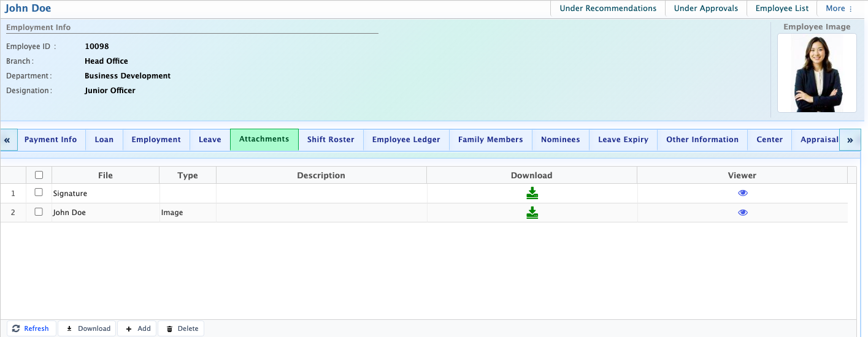This screenshot has height=337, width=868.
Task: Open the Leave Expiry tab
Action: (623, 140)
